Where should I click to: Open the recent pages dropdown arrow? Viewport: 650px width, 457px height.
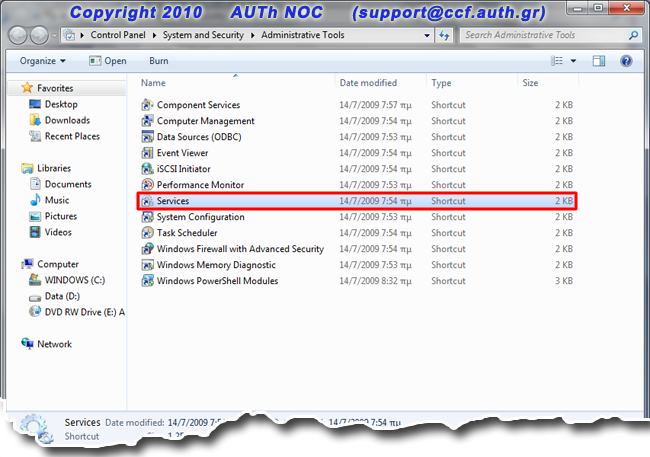click(x=55, y=36)
